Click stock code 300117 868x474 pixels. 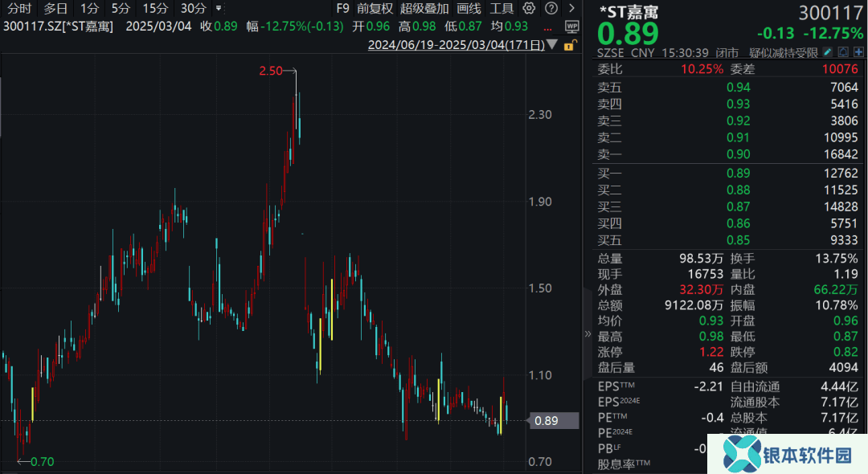[x=830, y=12]
